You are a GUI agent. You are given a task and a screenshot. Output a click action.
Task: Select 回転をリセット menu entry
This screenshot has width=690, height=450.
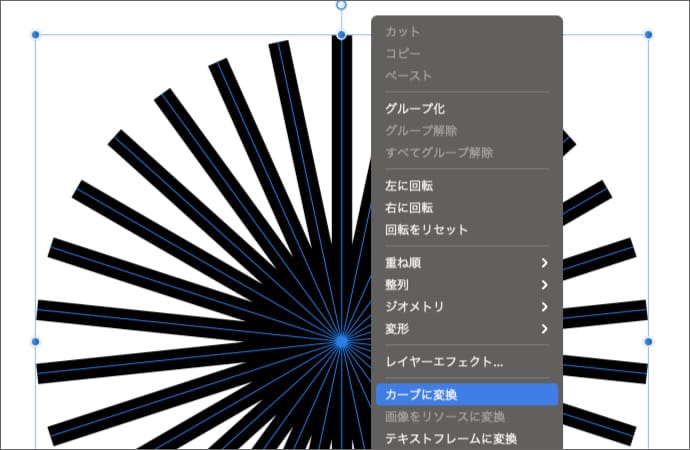(x=426, y=230)
